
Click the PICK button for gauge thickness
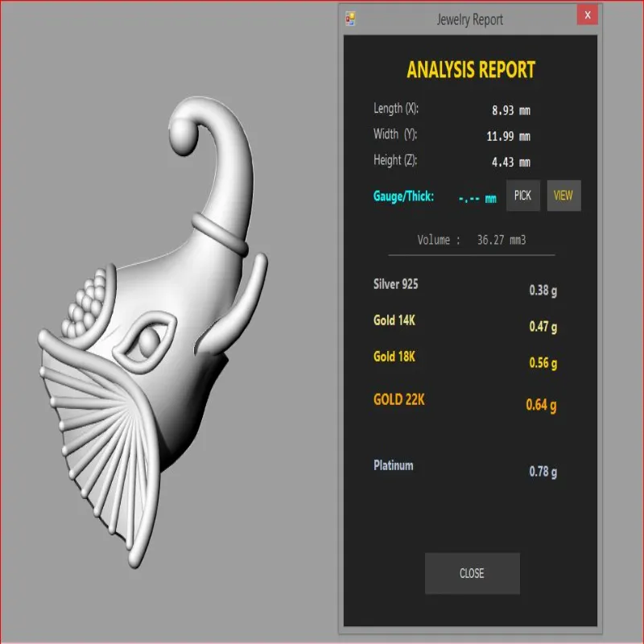(x=522, y=196)
